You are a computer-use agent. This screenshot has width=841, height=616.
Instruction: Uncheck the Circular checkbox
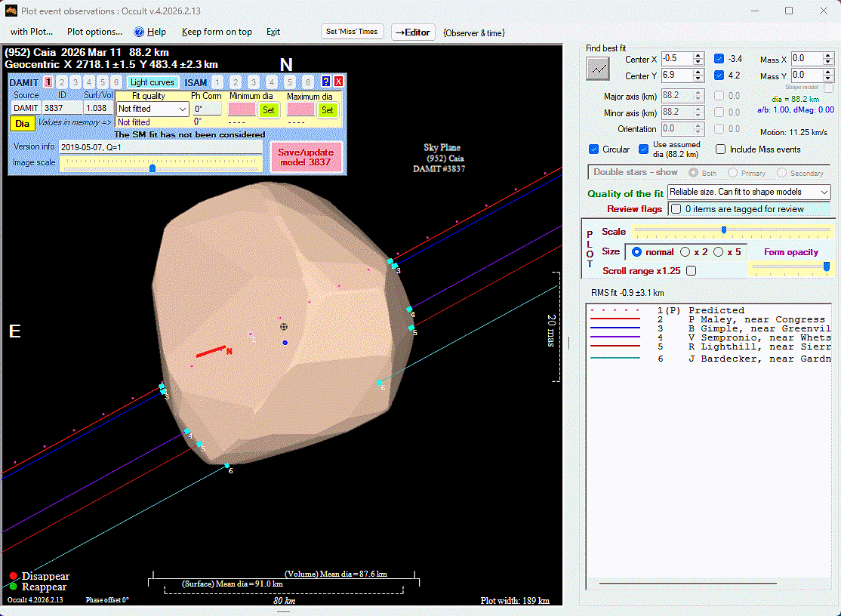594,149
